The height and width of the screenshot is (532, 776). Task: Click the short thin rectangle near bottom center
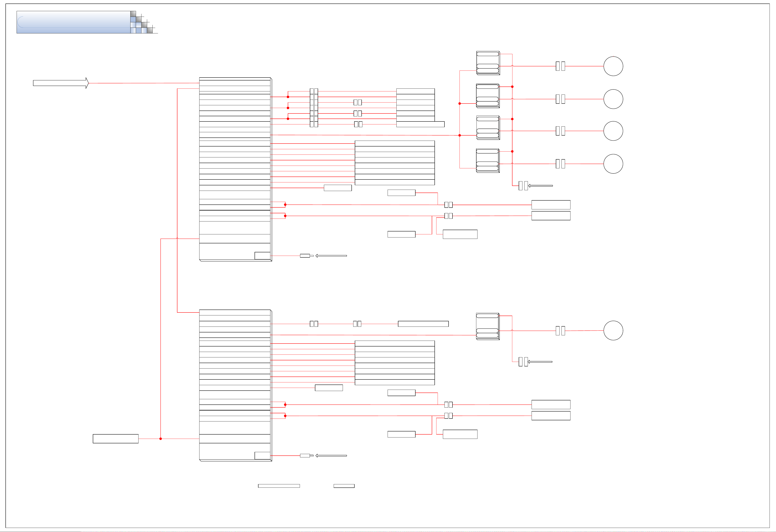click(x=344, y=486)
